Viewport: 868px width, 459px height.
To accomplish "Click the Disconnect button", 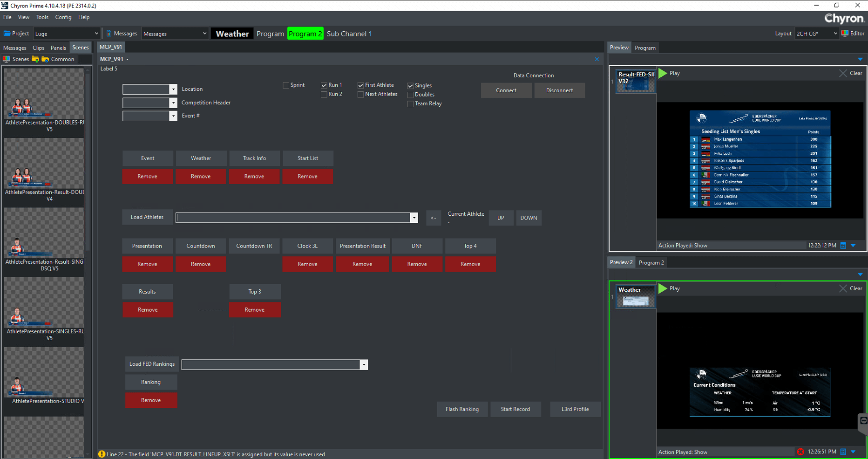I will pos(560,90).
